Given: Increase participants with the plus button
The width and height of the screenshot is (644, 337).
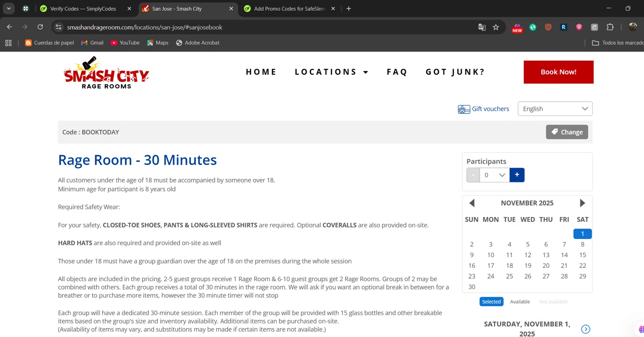Looking at the screenshot, I should [517, 175].
